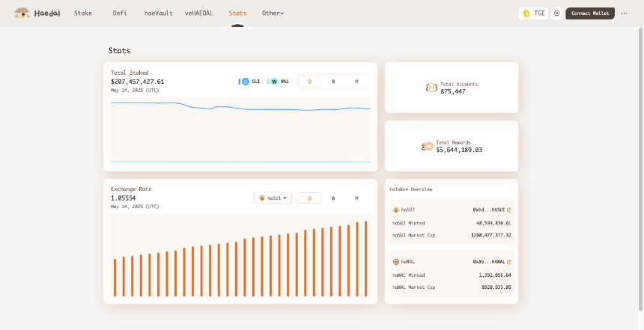Expand the haSUI token dropdown

(273, 198)
